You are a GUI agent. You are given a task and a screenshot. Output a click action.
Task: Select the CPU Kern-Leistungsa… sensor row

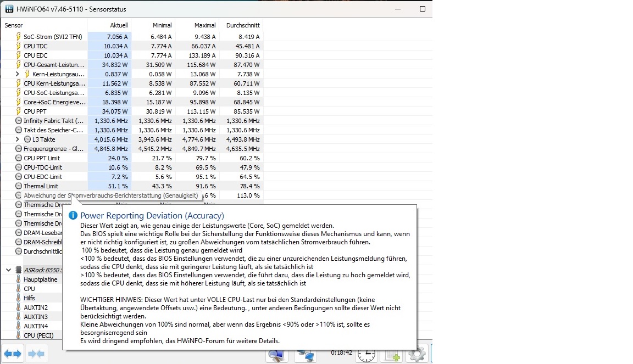[133, 83]
